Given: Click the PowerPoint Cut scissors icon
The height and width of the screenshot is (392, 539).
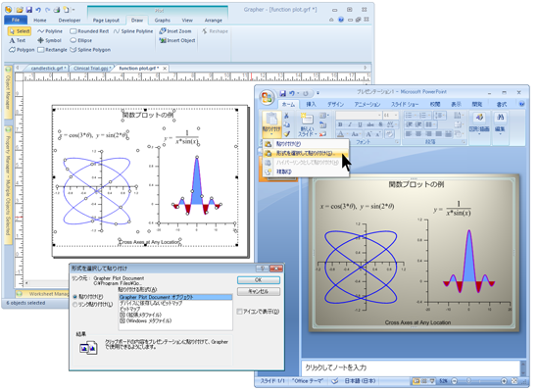Looking at the screenshot, I should (x=286, y=116).
